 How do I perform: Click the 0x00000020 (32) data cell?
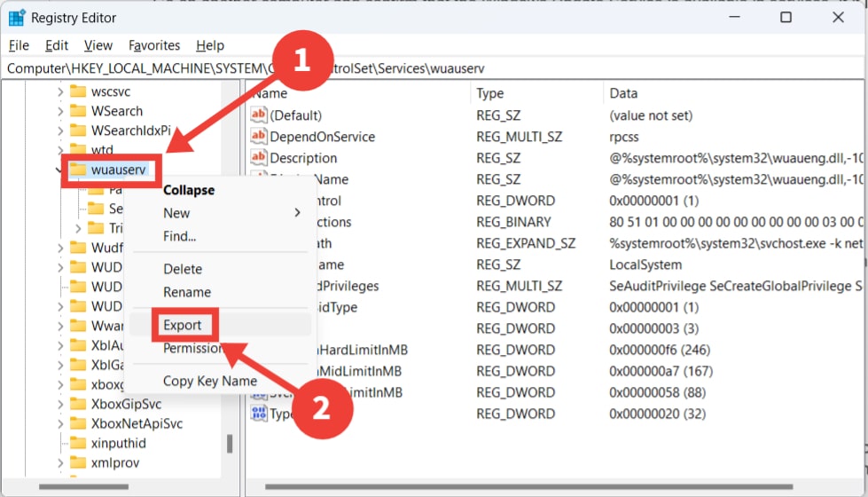[x=657, y=414]
